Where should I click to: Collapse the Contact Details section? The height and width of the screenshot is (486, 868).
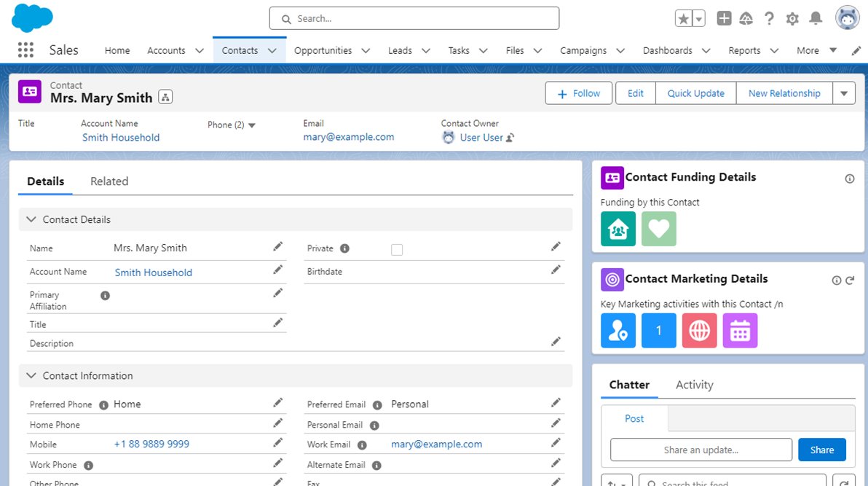[x=31, y=219]
